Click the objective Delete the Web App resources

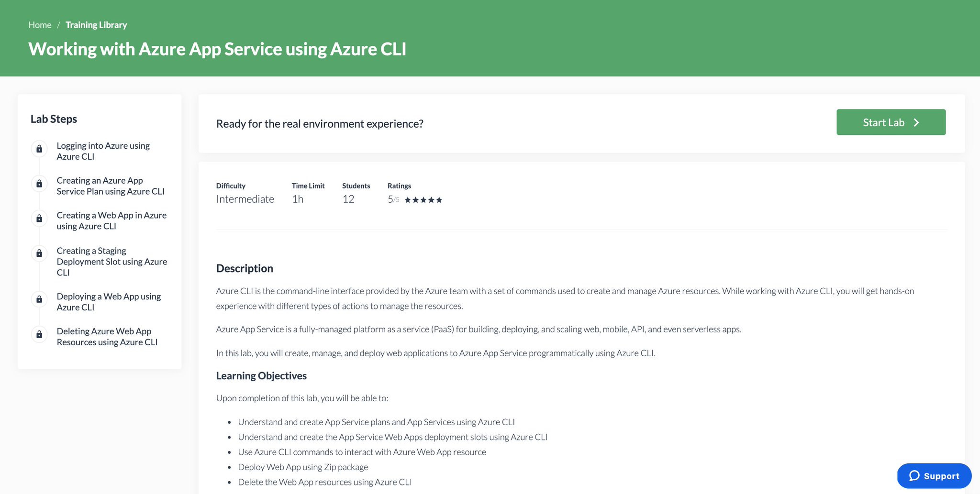pos(325,482)
